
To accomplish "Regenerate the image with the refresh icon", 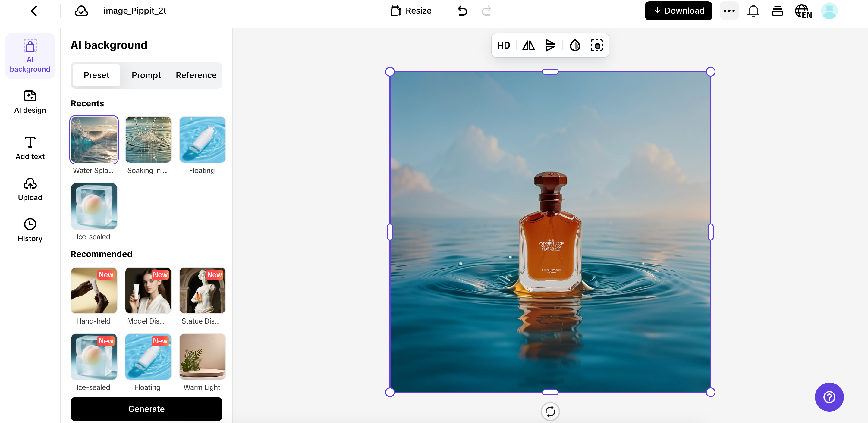I will pos(550,411).
